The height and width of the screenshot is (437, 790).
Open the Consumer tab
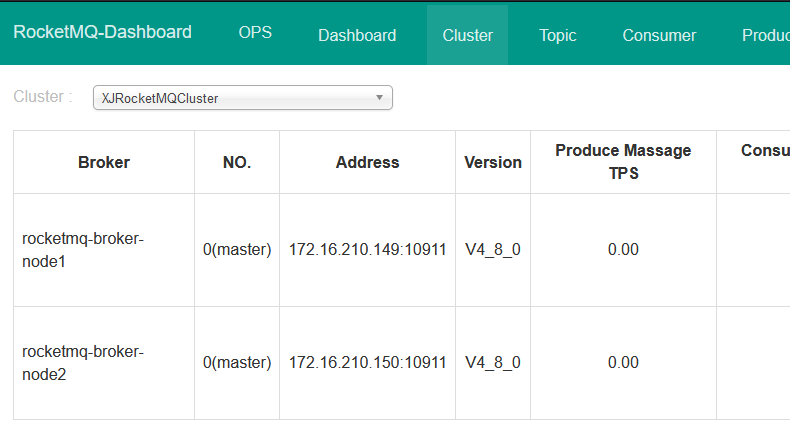tap(659, 35)
